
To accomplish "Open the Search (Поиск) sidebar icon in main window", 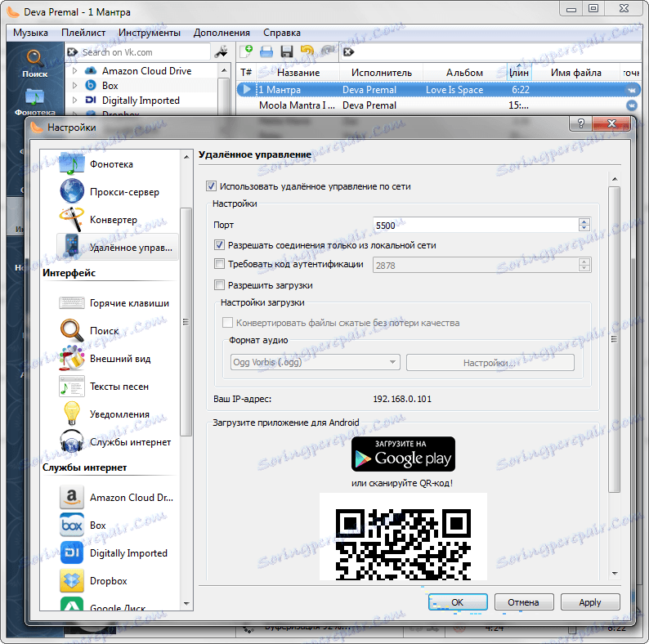I will 35,63.
